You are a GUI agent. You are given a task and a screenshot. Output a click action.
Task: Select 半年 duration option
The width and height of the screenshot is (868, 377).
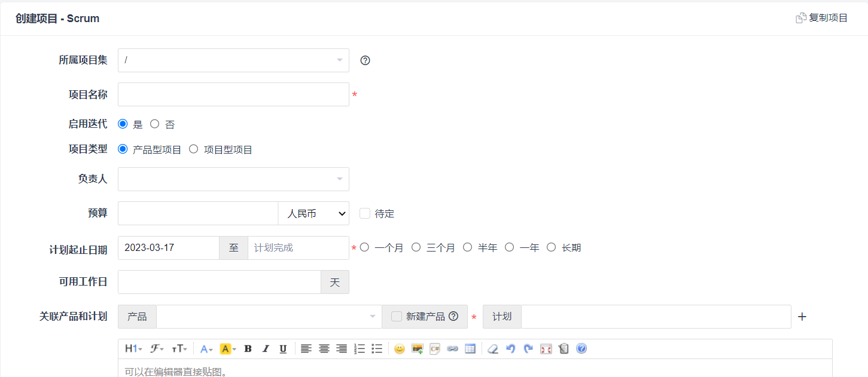(x=468, y=247)
